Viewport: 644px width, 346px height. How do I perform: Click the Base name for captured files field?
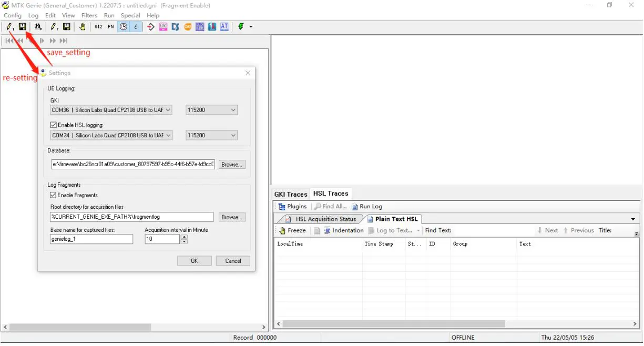tap(91, 239)
